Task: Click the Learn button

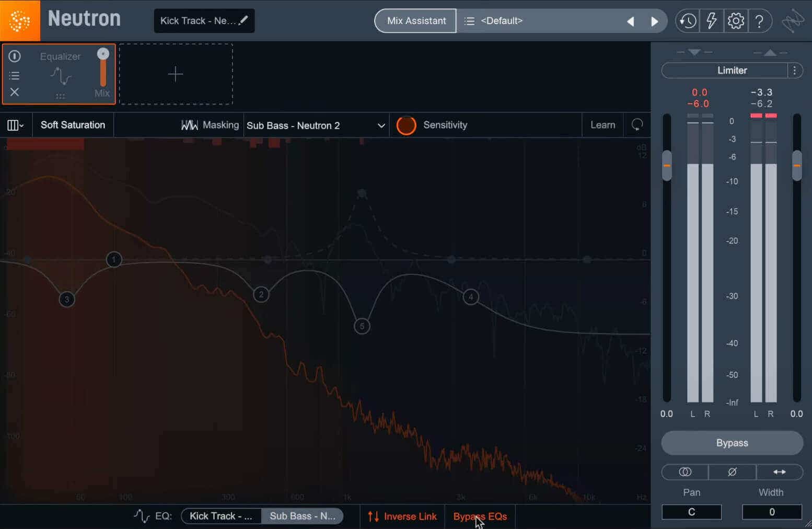Action: pos(602,125)
